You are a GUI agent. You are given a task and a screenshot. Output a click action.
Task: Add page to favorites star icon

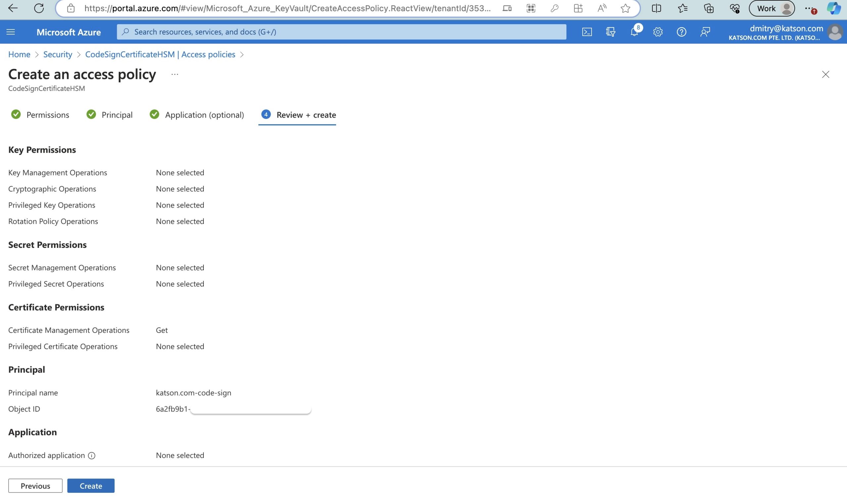[x=625, y=8]
